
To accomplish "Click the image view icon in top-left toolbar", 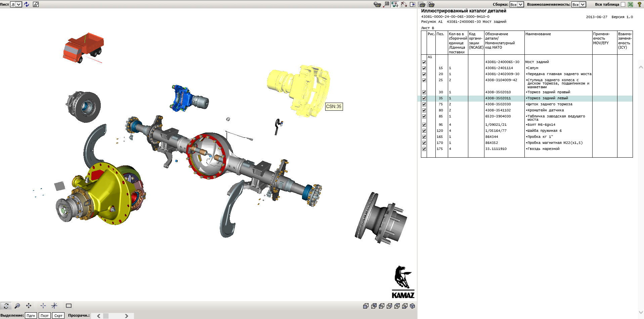I will pos(36,4).
